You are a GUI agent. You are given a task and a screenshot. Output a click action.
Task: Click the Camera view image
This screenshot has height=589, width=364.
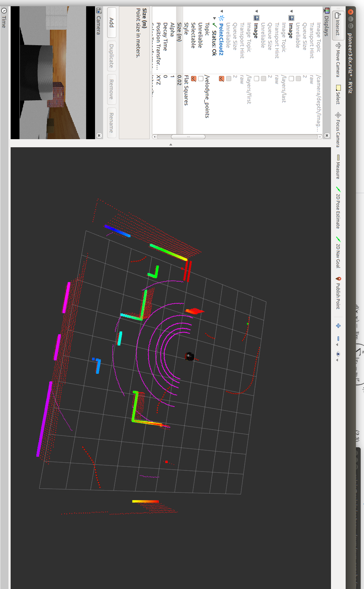click(x=53, y=73)
